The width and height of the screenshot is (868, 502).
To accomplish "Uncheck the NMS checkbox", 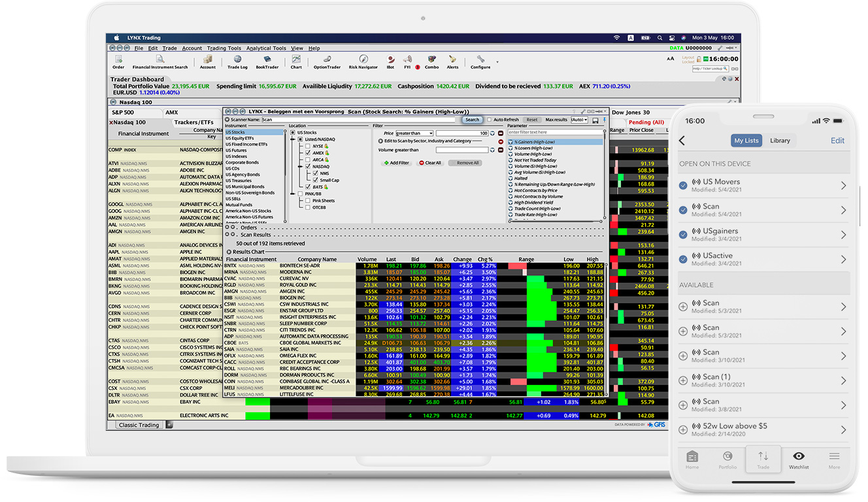I will [x=315, y=173].
